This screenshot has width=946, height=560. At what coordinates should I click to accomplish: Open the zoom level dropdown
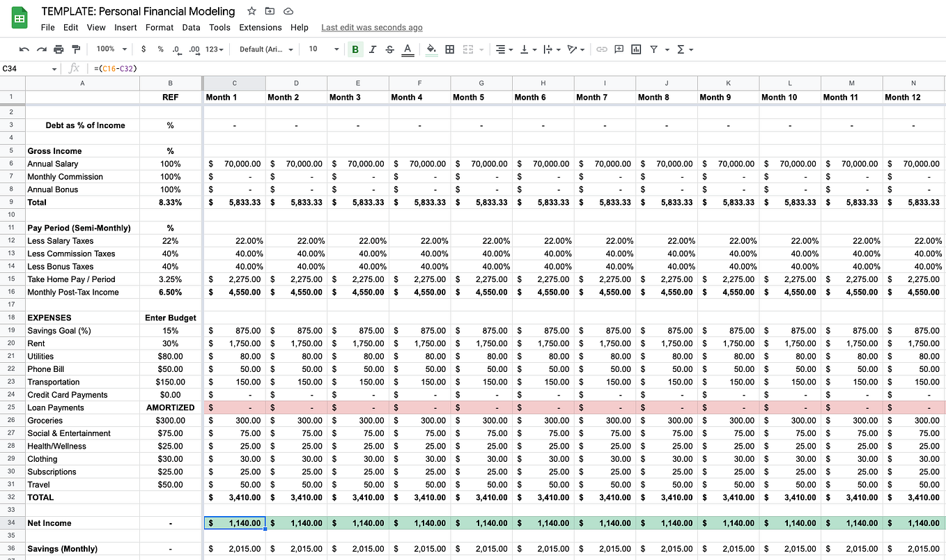(x=112, y=49)
